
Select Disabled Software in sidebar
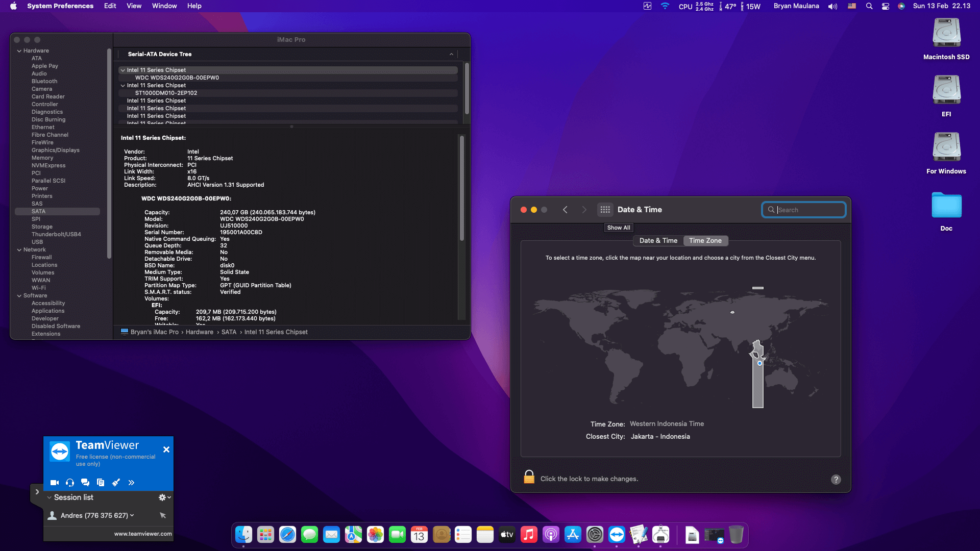click(x=56, y=327)
